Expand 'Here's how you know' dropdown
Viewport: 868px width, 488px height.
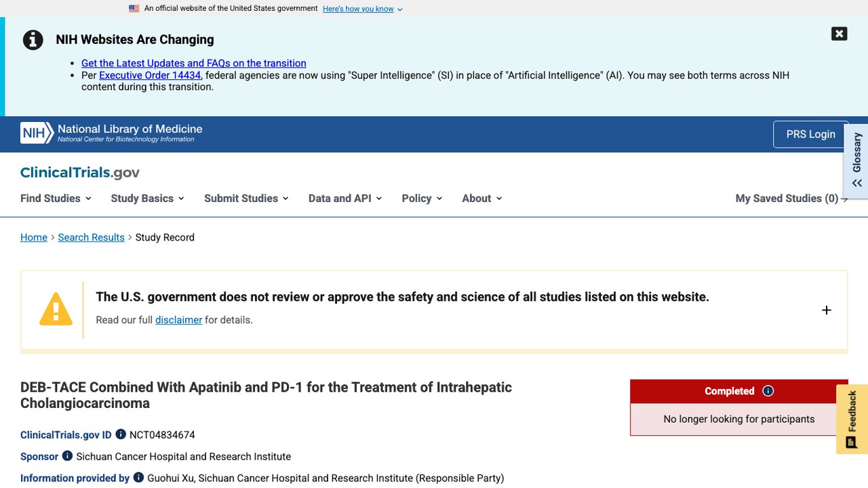click(363, 9)
